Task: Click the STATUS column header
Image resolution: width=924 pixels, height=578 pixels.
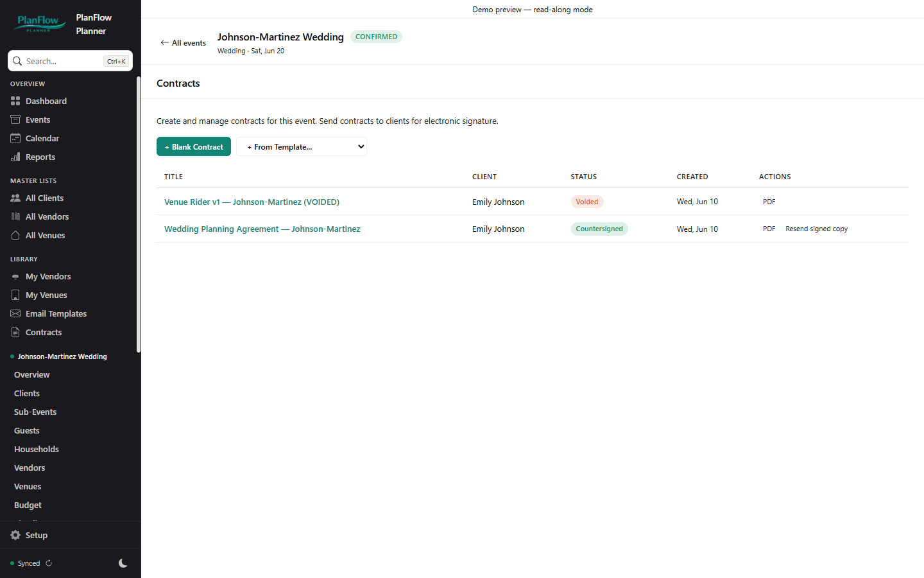Action: (584, 177)
